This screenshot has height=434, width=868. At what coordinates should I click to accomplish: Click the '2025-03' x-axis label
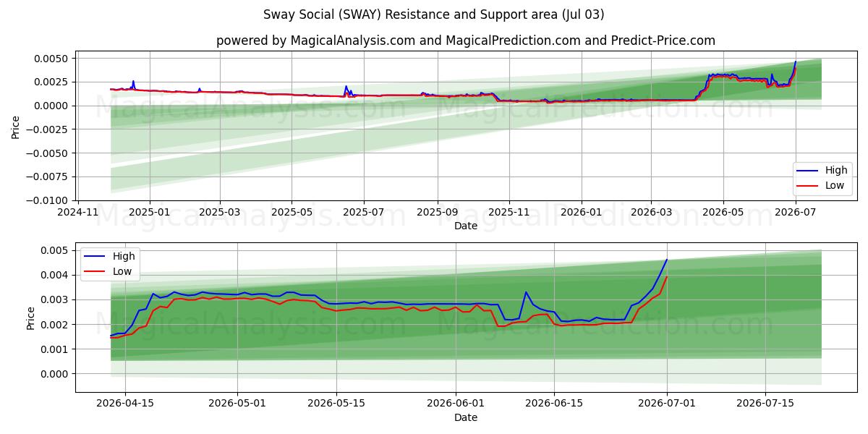pyautogui.click(x=219, y=213)
